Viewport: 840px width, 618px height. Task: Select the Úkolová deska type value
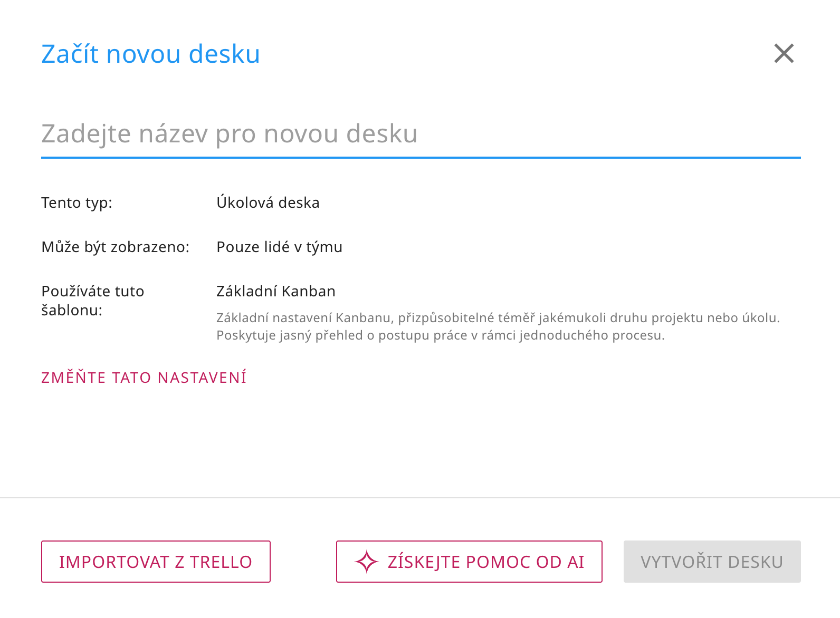(268, 203)
